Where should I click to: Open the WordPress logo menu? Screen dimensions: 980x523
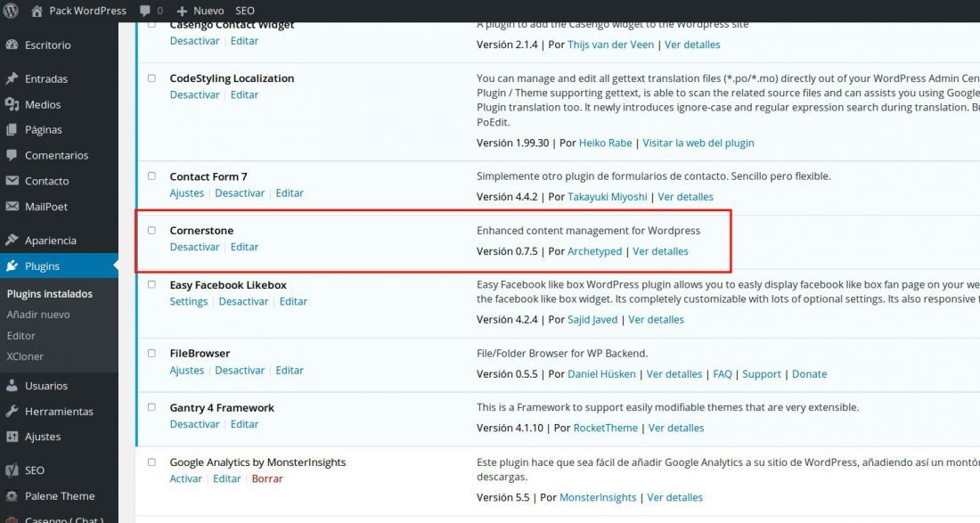coord(11,11)
